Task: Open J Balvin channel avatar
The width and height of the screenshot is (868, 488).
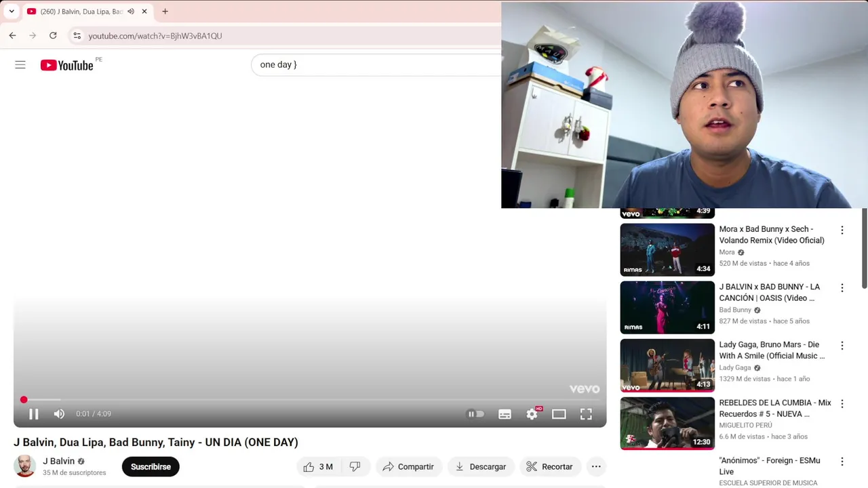Action: click(x=25, y=466)
